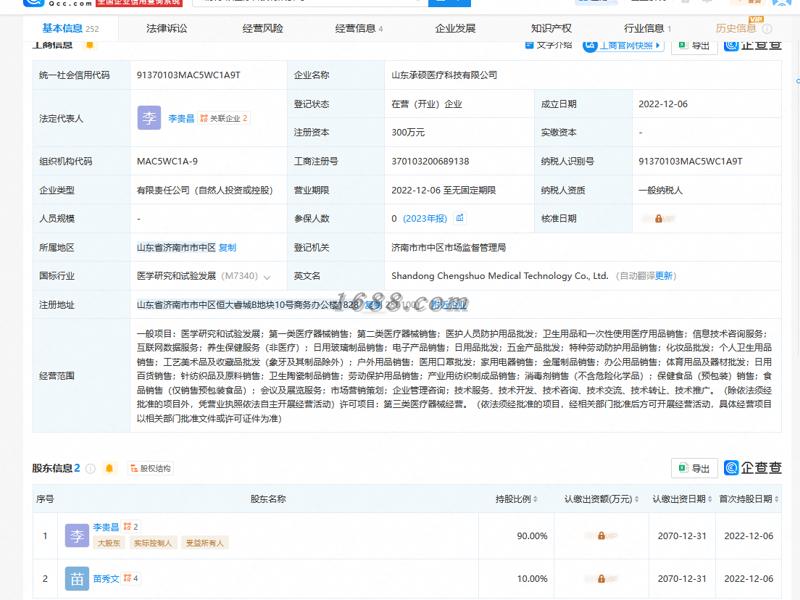Click the 实际控制人 tag

(x=153, y=543)
